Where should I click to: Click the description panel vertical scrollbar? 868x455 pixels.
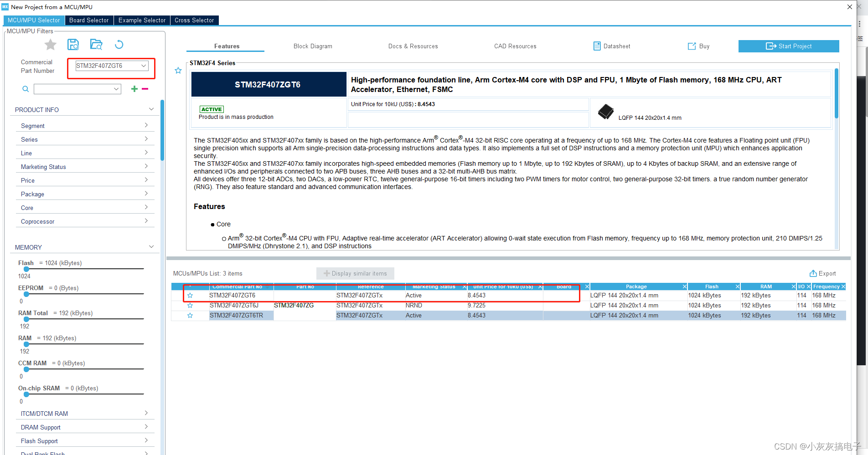point(837,93)
